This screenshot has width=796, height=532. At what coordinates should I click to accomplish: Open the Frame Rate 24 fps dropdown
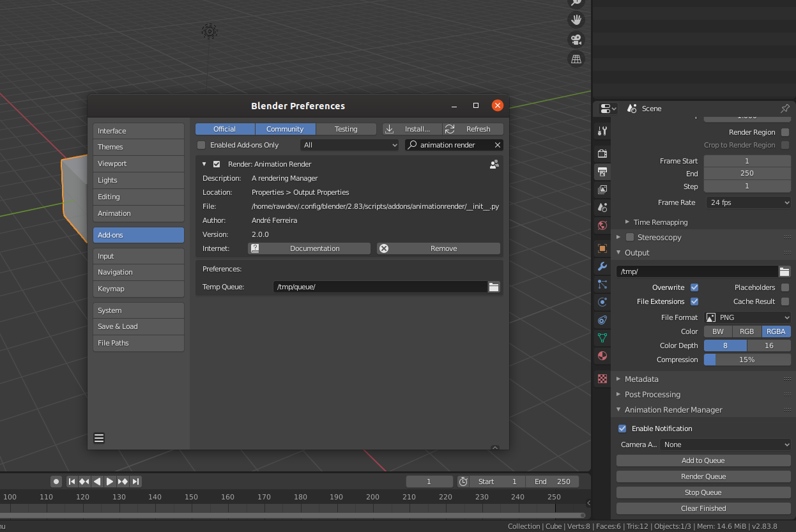pyautogui.click(x=747, y=202)
